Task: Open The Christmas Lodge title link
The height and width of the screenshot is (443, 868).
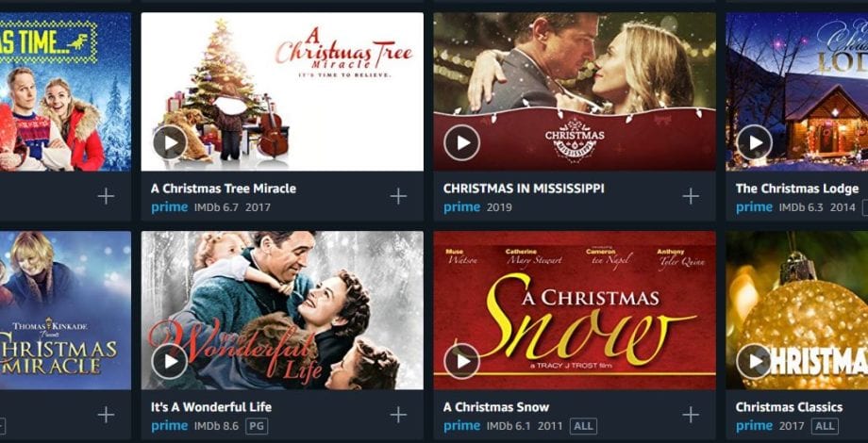Action: click(797, 189)
